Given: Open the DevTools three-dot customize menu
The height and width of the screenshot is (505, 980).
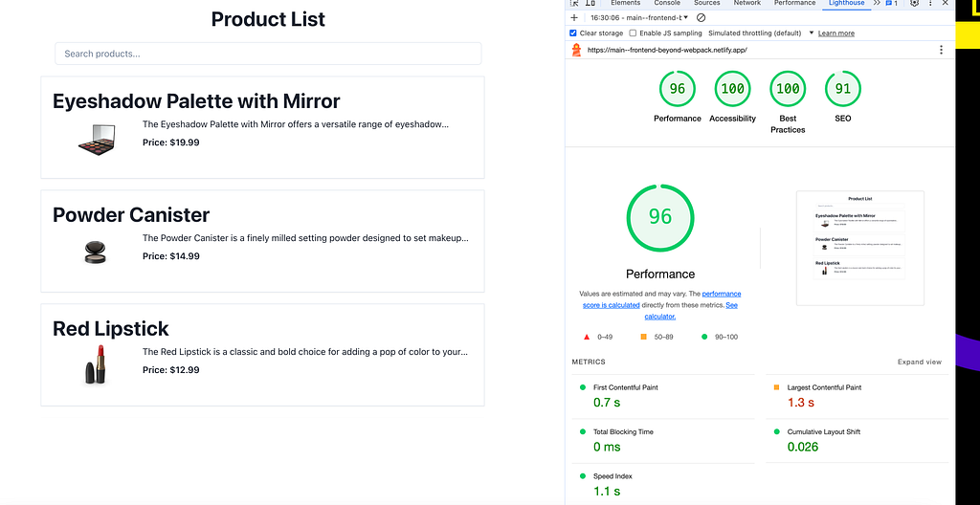Looking at the screenshot, I should (x=930, y=3).
